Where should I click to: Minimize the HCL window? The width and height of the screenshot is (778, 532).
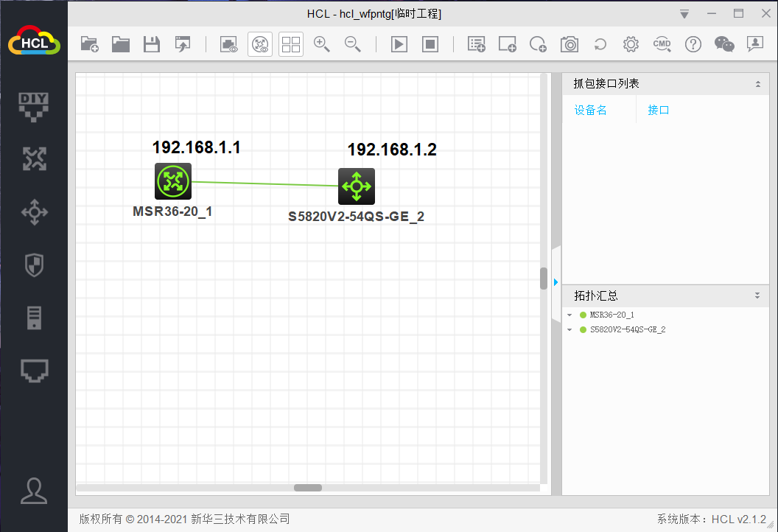pos(712,14)
